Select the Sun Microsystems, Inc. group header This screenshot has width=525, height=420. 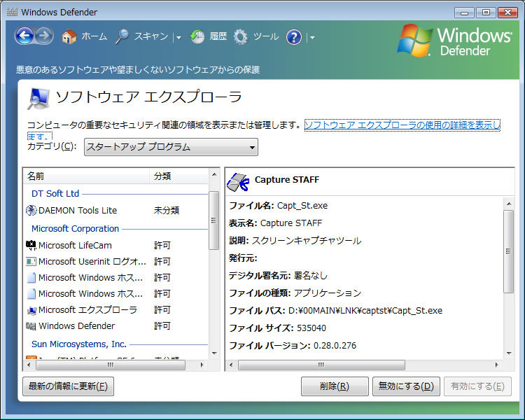(79, 344)
